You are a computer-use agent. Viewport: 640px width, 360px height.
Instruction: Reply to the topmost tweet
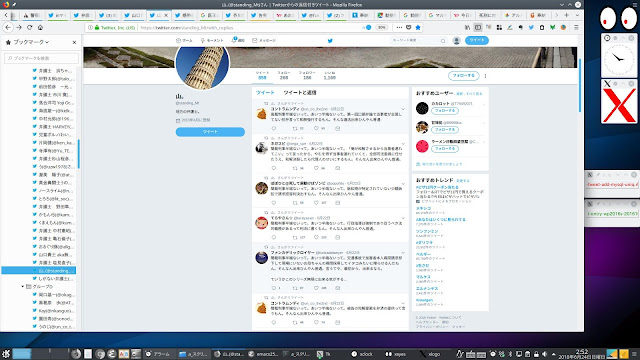274,129
